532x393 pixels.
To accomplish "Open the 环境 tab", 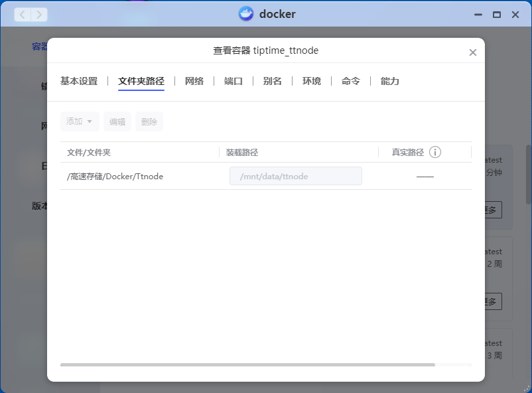I will pos(312,81).
